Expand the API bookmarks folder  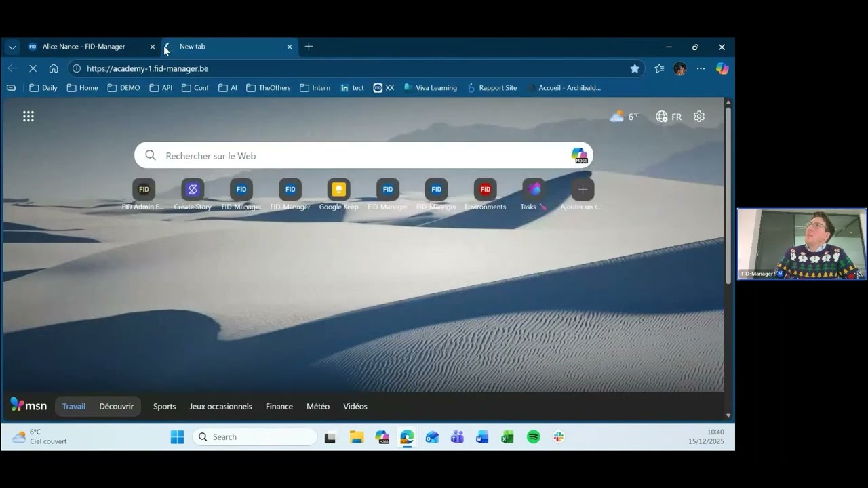(x=161, y=87)
